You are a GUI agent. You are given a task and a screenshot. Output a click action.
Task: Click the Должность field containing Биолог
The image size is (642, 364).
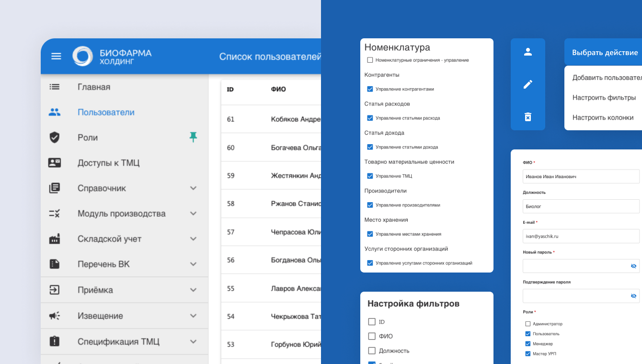tap(581, 206)
